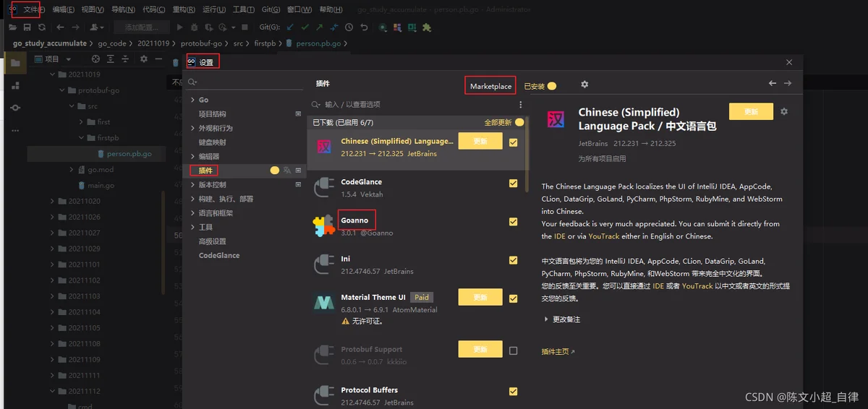Start debugging with the bug icon
The image size is (868, 409).
195,27
